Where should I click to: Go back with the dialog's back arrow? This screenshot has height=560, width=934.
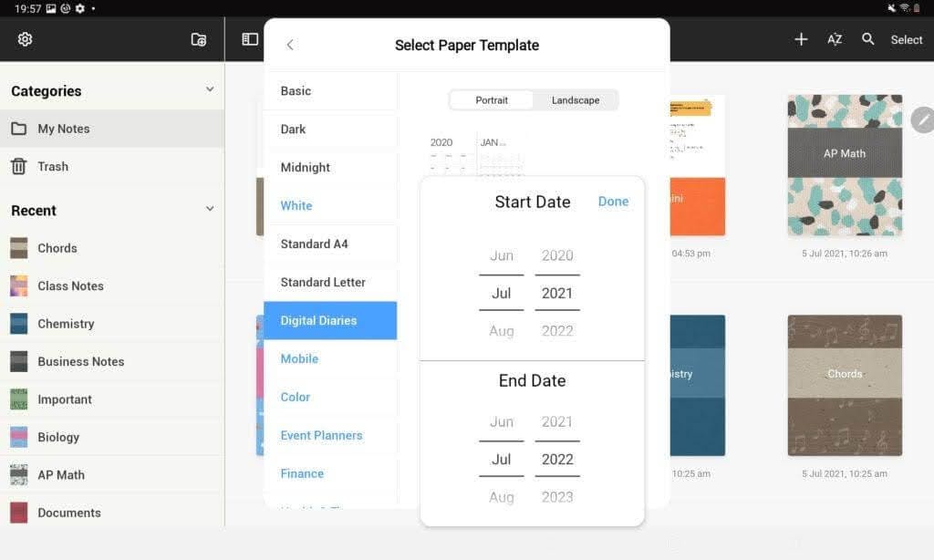coord(290,44)
